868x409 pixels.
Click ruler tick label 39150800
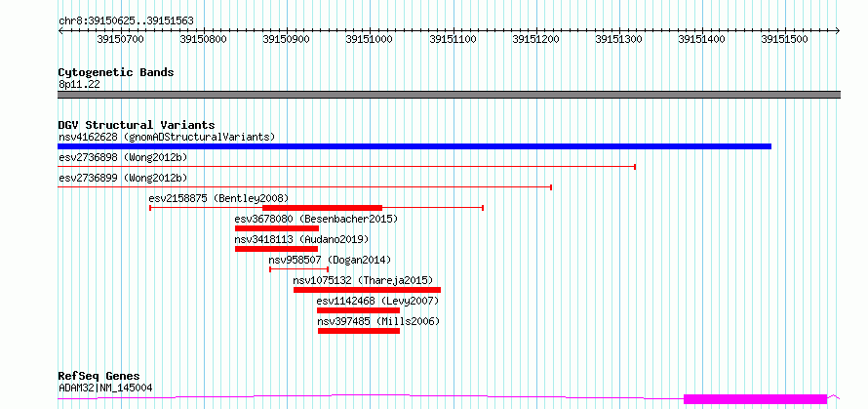(x=204, y=39)
